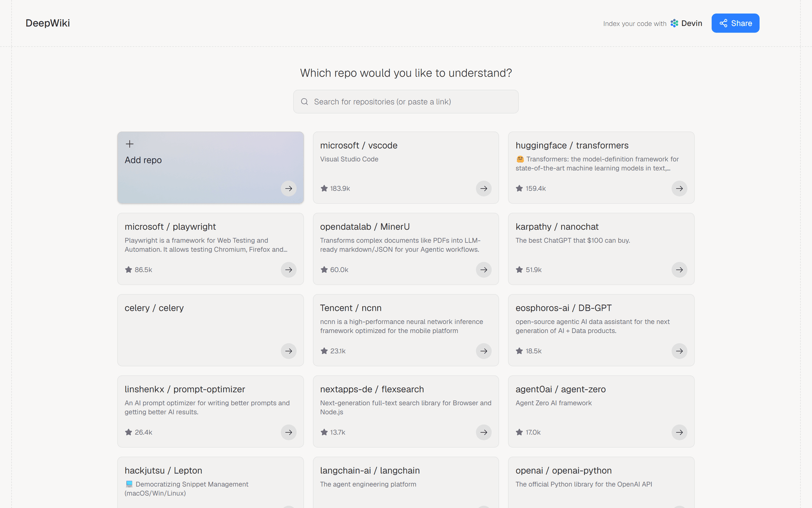Click the Devin logo icon
The width and height of the screenshot is (812, 508).
(675, 23)
